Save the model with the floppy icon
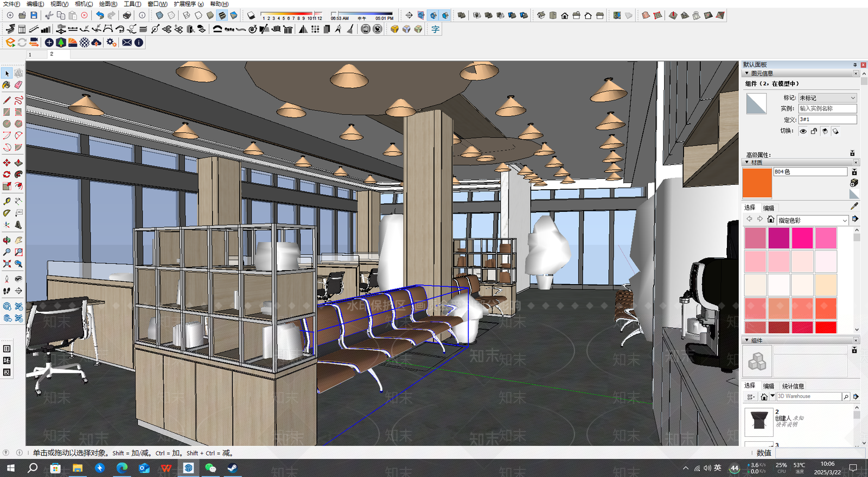 pos(34,15)
